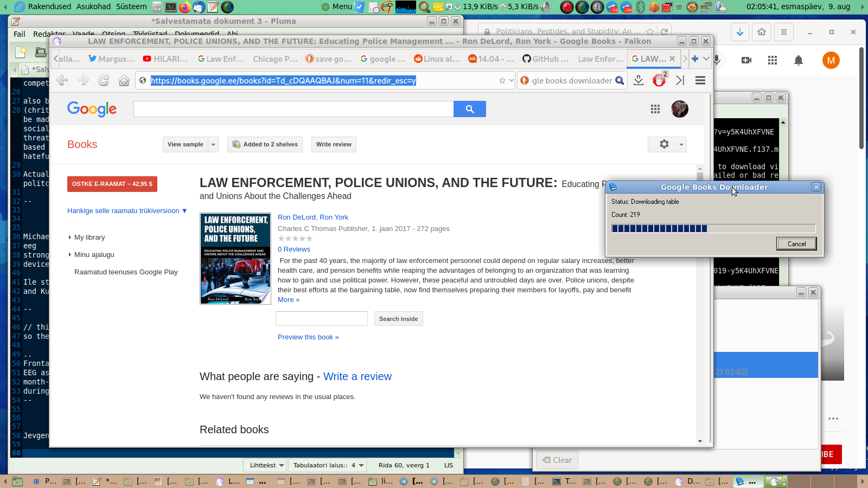The image size is (868, 488).
Task: Open the orange M account avatar
Action: point(831,60)
